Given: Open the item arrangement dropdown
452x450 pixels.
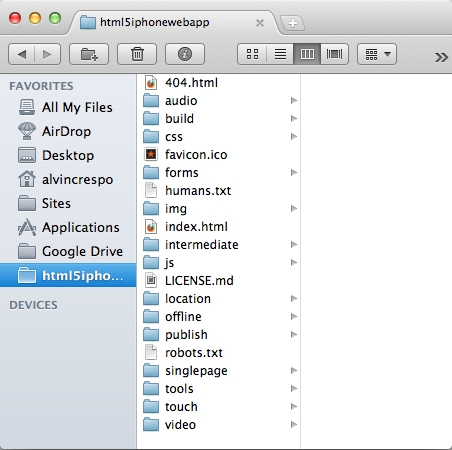Looking at the screenshot, I should tap(377, 54).
